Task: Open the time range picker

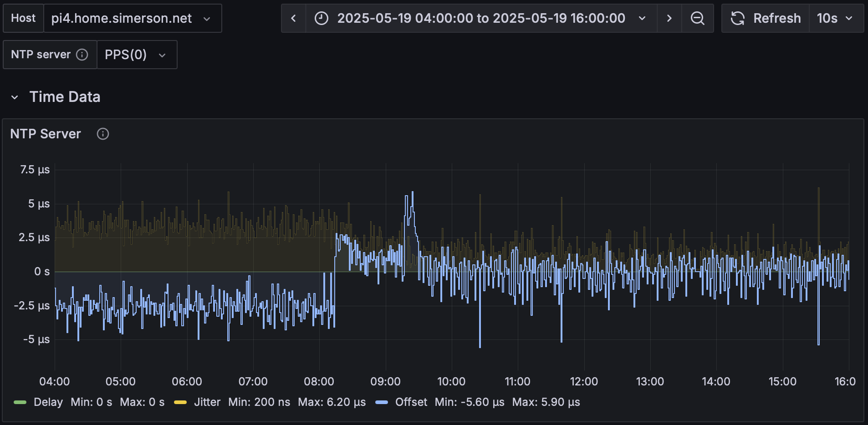Action: pyautogui.click(x=481, y=18)
